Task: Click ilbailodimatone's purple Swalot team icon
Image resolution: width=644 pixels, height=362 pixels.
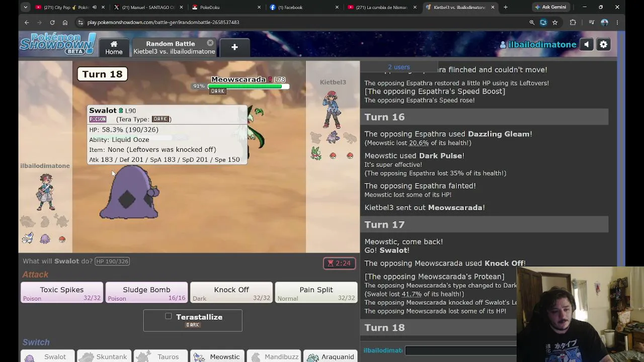Action: point(45,239)
